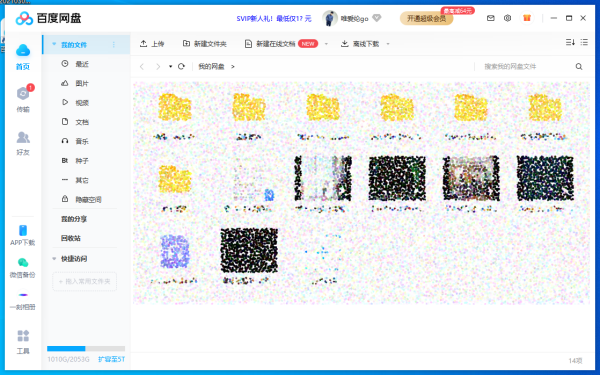This screenshot has width=600, height=375.
Task: Open the three-dot menu beside 我的文件
Action: point(114,45)
